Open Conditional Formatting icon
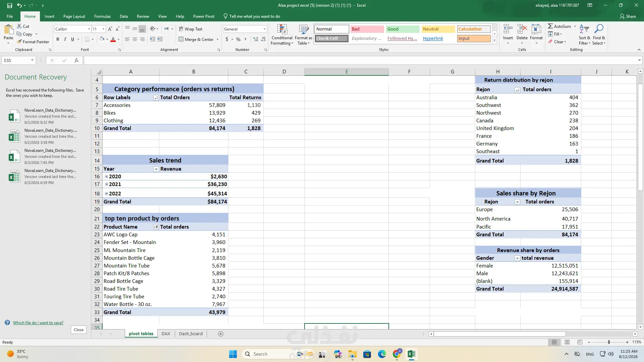This screenshot has height=362, width=644. point(282,29)
